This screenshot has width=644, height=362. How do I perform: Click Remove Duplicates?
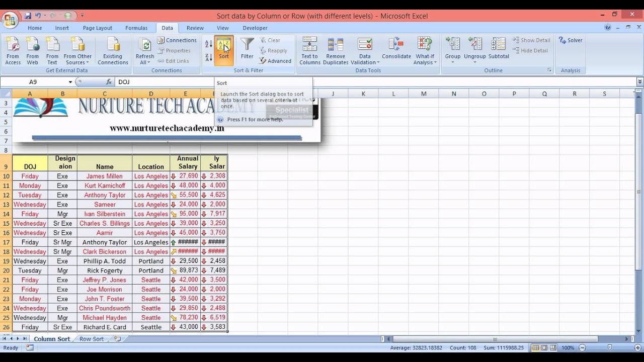point(336,51)
